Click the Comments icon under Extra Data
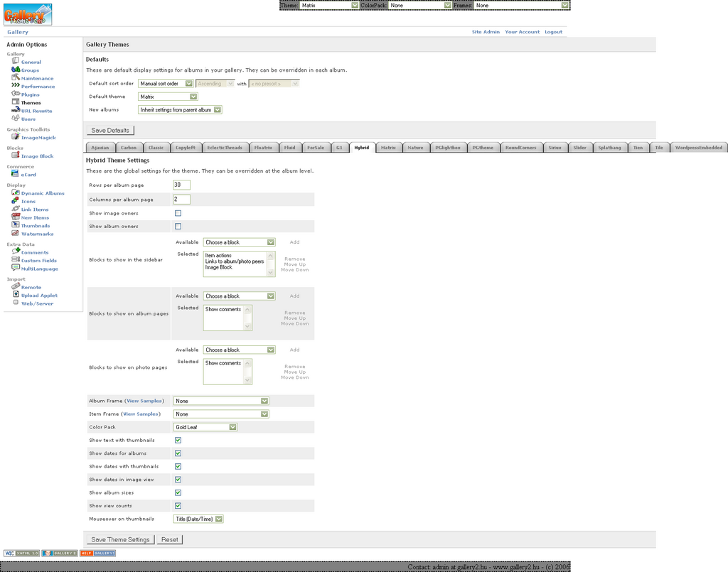Image resolution: width=728 pixels, height=572 pixels. pyautogui.click(x=16, y=252)
